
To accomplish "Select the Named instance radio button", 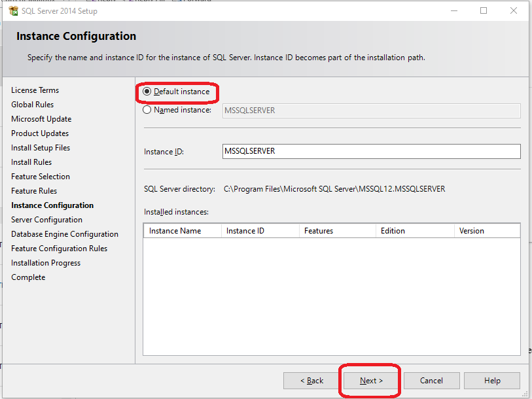I will point(149,110).
